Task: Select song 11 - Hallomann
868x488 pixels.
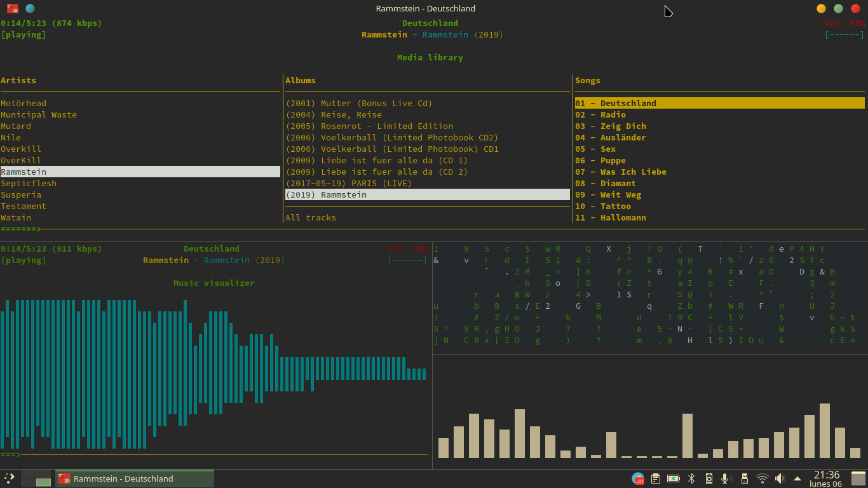Action: [x=611, y=218]
